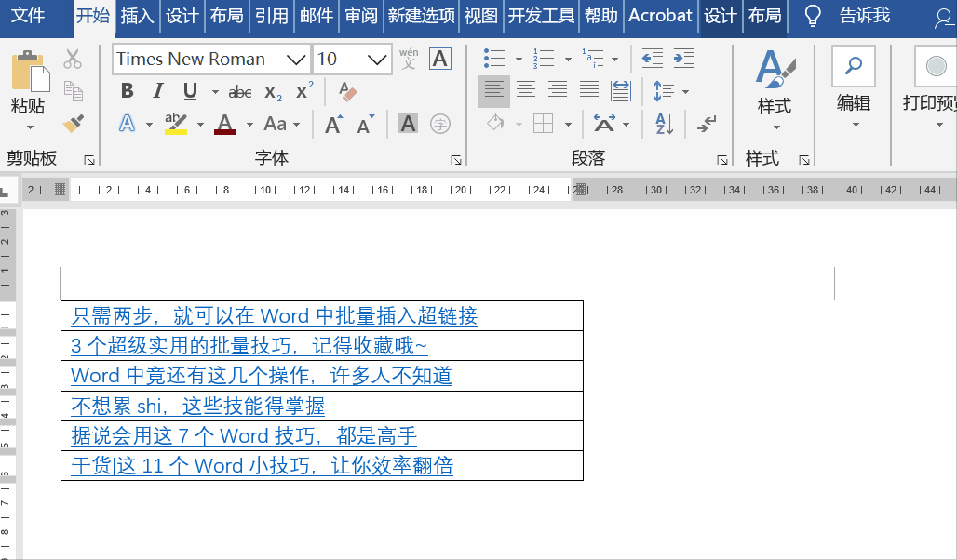This screenshot has height=560, width=957.
Task: Expand font color options arrow
Action: click(x=249, y=125)
